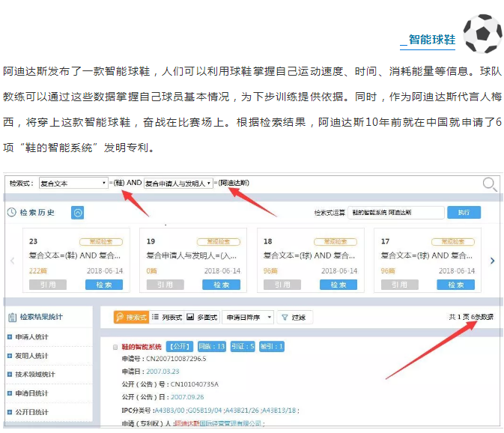Click the soccer ball image

(482, 34)
